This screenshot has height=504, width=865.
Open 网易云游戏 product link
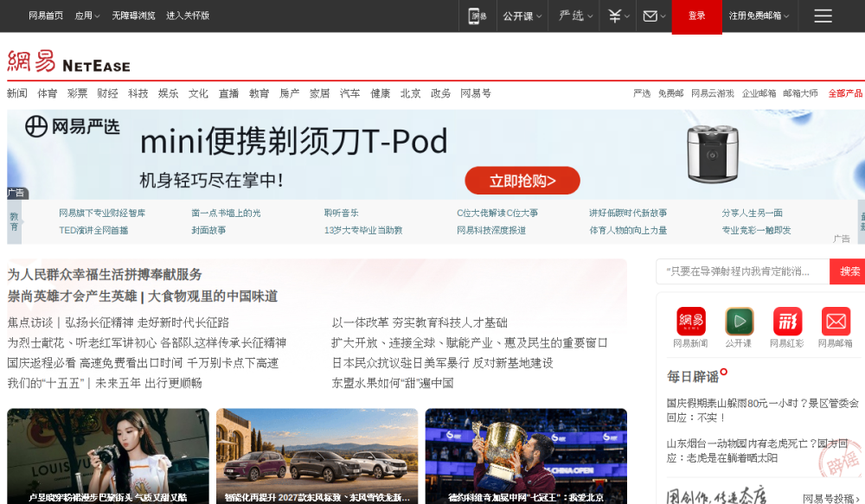point(713,93)
